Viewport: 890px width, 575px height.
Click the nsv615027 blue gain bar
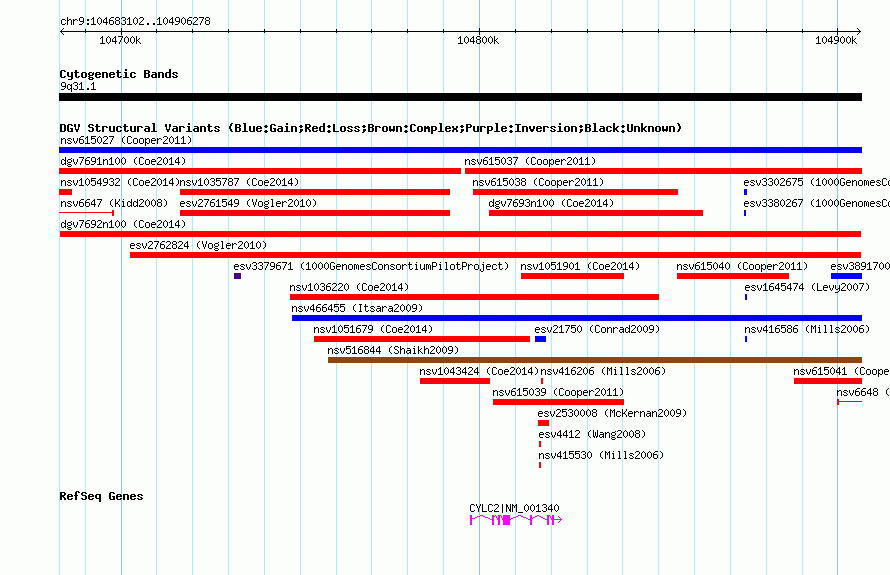(460, 150)
